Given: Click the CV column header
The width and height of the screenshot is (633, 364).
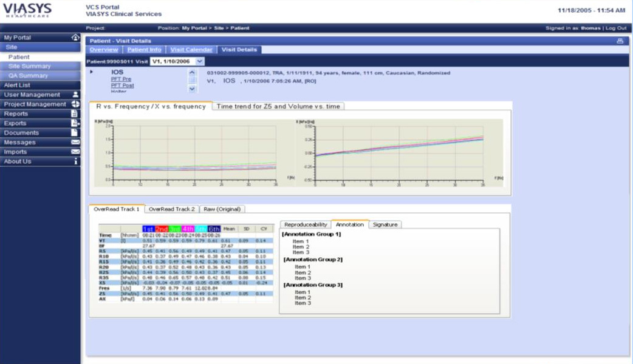Looking at the screenshot, I should coord(264,229).
